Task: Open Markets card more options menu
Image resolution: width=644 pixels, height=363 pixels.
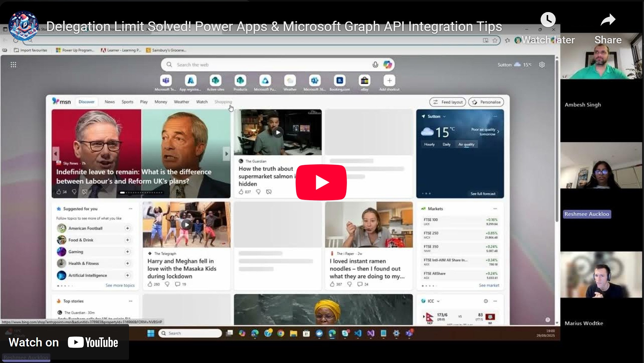Action: pos(495,209)
